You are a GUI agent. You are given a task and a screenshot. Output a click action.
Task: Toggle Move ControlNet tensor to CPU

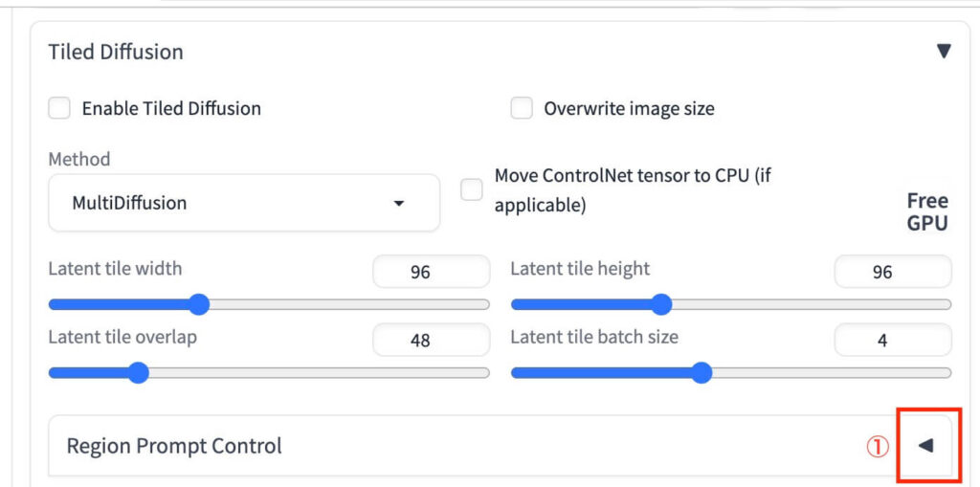tap(472, 189)
